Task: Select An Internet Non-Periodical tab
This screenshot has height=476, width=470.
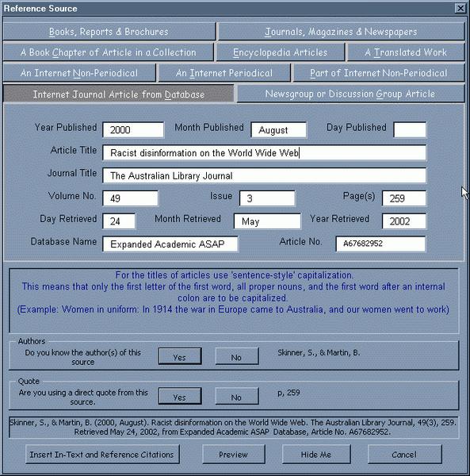Action: [x=79, y=73]
